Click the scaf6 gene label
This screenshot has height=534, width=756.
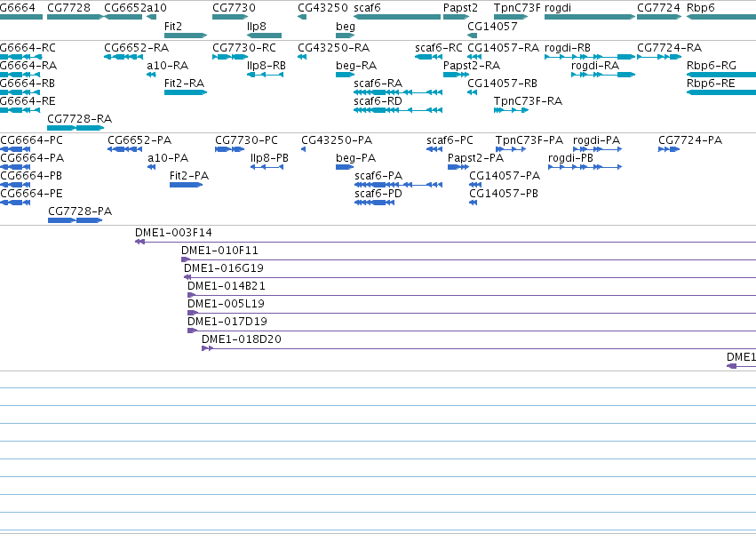(x=367, y=8)
